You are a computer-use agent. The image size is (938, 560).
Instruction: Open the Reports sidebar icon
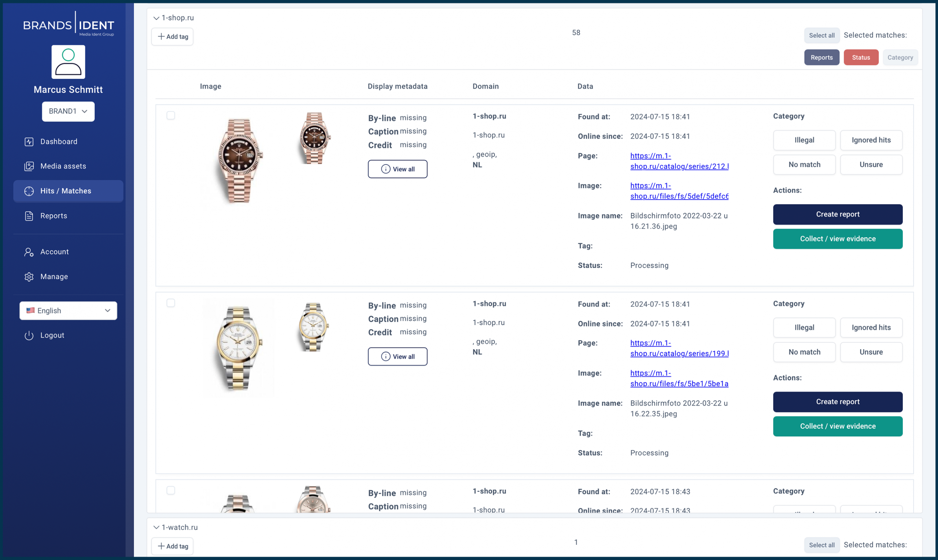pos(29,215)
